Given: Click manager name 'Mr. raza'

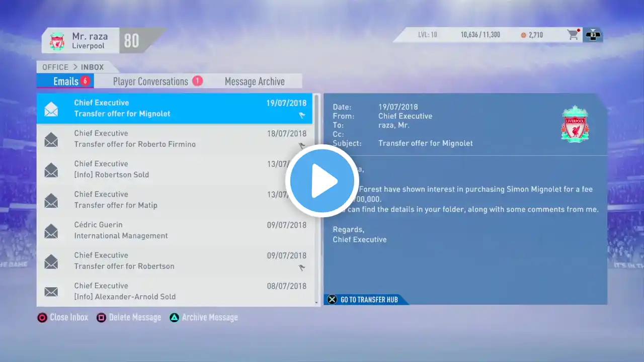Looking at the screenshot, I should 90,36.
